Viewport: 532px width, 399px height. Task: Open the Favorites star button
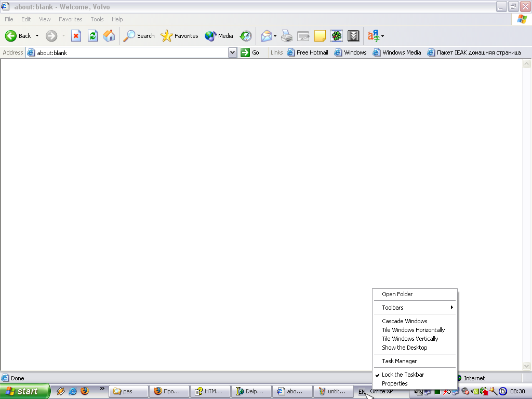pyautogui.click(x=180, y=36)
